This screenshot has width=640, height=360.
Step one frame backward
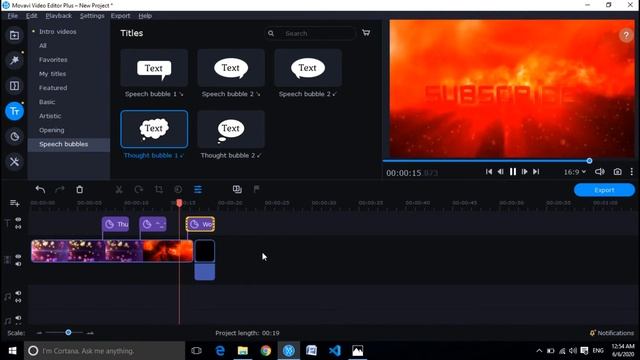click(x=501, y=172)
